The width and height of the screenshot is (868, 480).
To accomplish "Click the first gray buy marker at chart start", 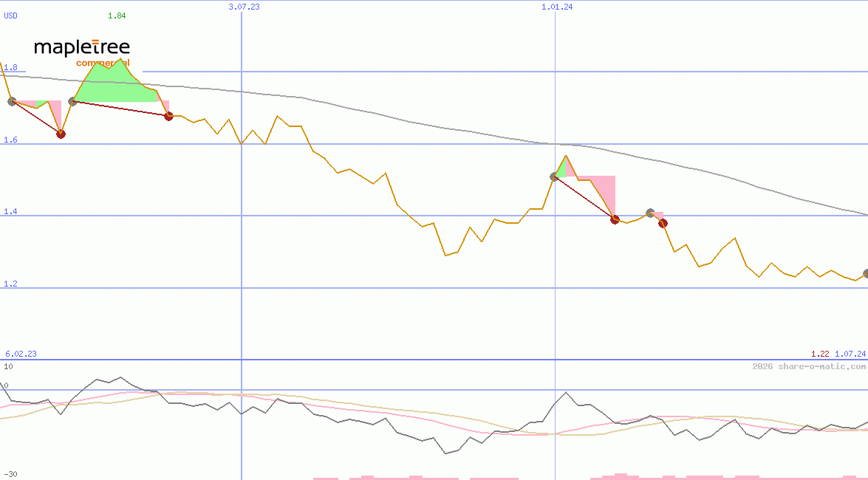I will [x=11, y=101].
